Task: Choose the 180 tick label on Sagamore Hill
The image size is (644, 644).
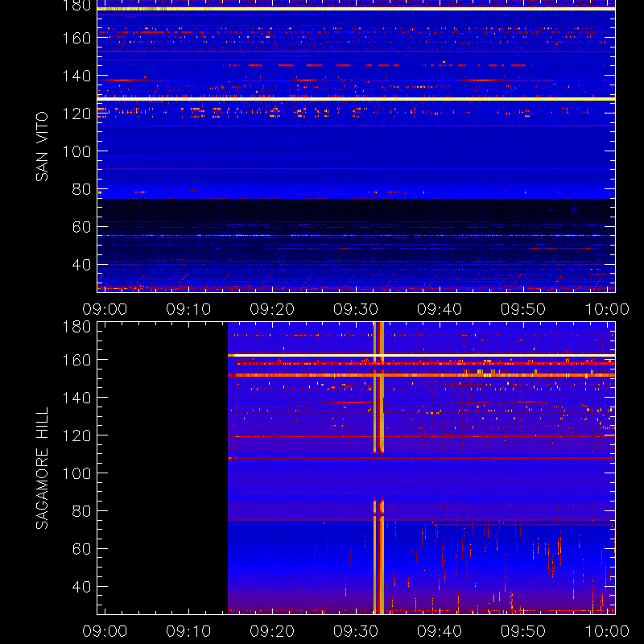Action: click(76, 327)
